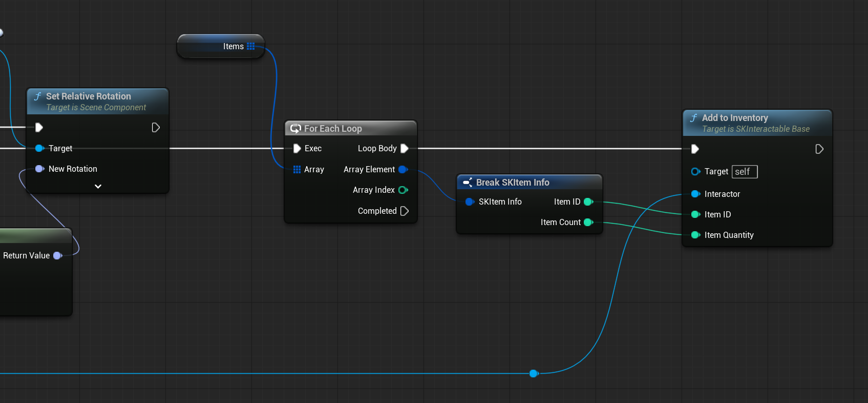Click the Items array output pin
The width and height of the screenshot is (868, 403).
click(x=250, y=46)
